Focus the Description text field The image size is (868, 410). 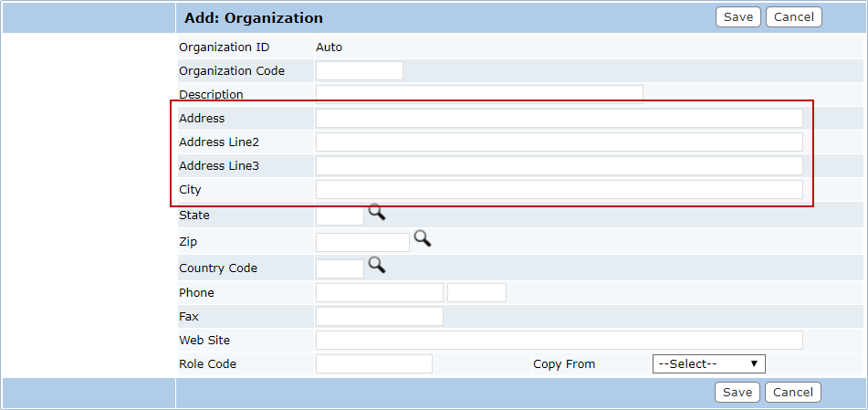pyautogui.click(x=479, y=94)
